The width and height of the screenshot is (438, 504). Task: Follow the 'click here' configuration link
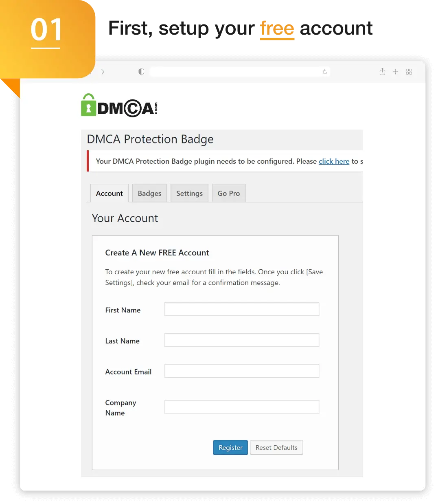point(334,161)
